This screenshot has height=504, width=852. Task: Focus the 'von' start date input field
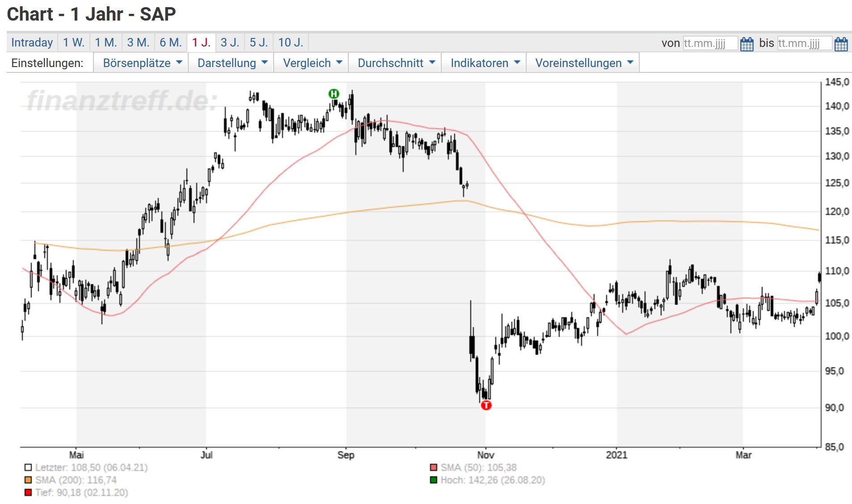pyautogui.click(x=710, y=43)
